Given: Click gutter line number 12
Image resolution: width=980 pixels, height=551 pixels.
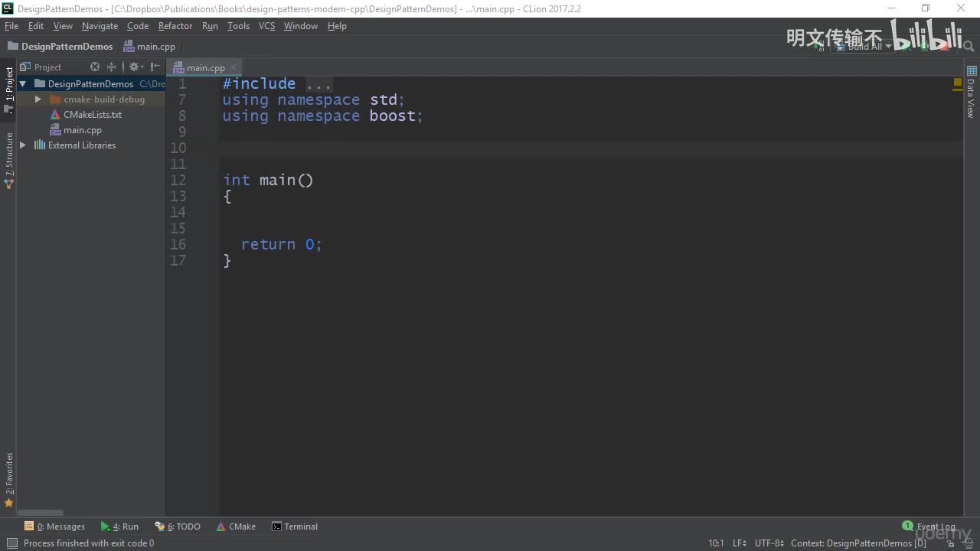Looking at the screenshot, I should click(178, 181).
